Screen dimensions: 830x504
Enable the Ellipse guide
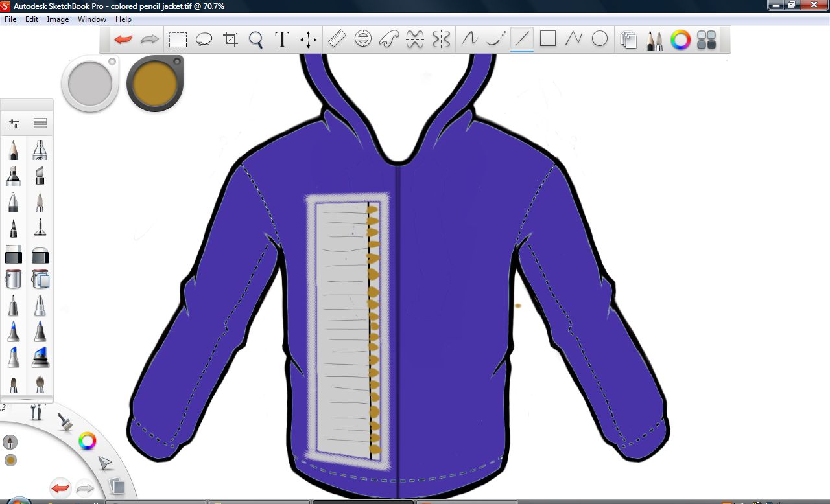(363, 39)
